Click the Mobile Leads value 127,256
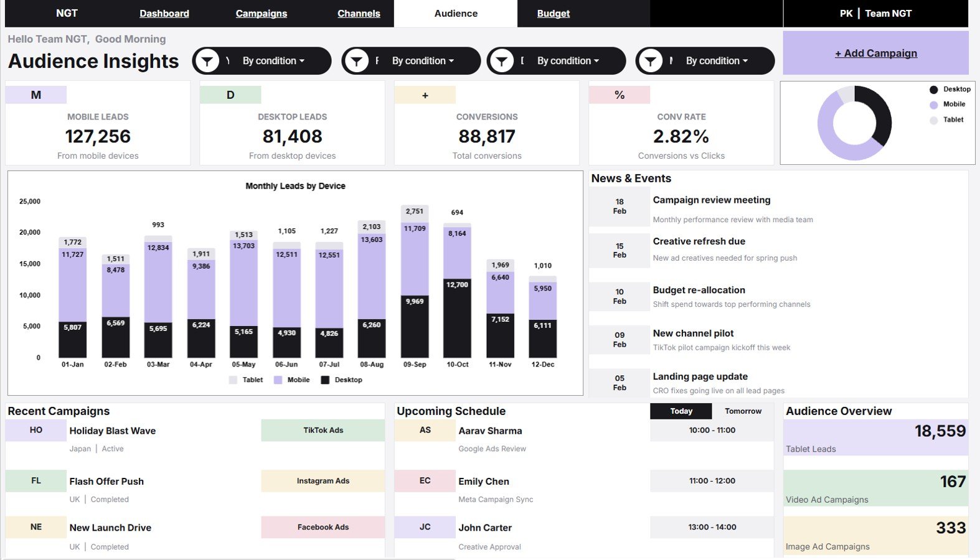Image resolution: width=980 pixels, height=560 pixels. tap(98, 136)
